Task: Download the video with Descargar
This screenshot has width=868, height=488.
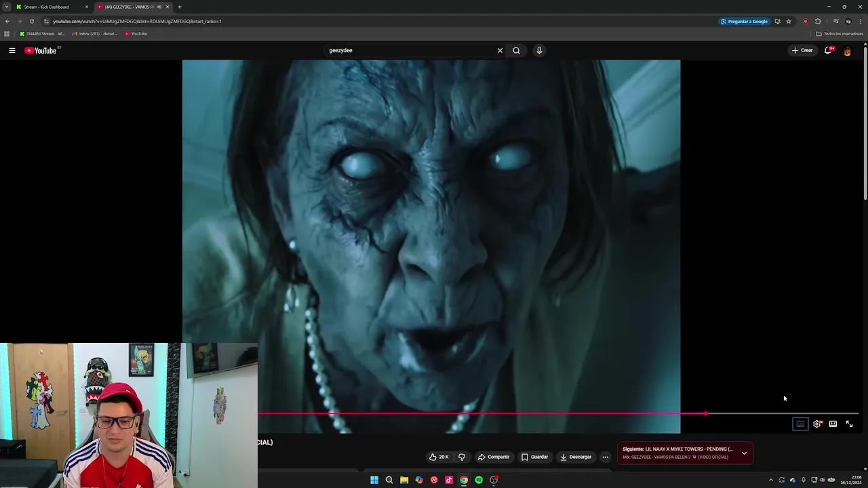Action: [575, 457]
